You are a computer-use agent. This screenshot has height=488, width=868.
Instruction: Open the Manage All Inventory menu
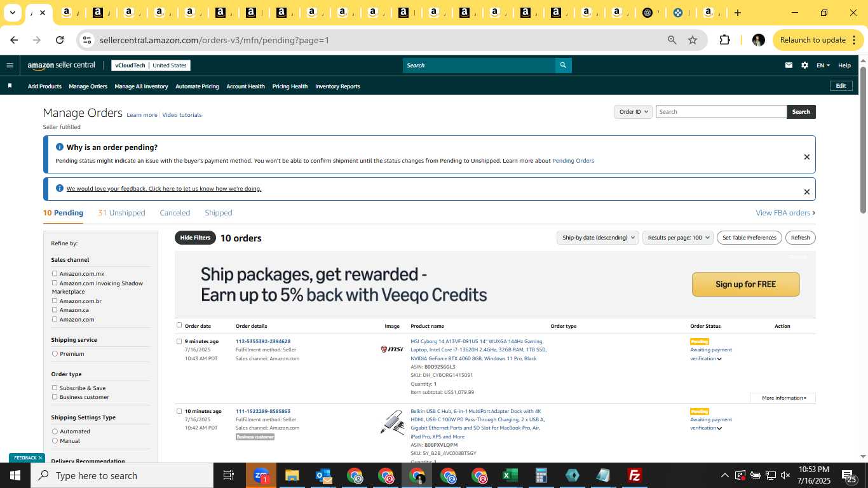[141, 86]
